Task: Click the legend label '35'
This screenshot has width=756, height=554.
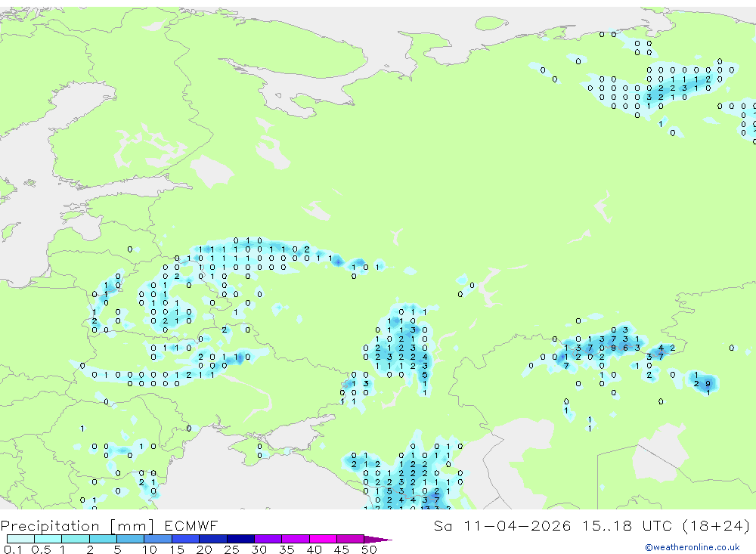Action: (x=287, y=549)
